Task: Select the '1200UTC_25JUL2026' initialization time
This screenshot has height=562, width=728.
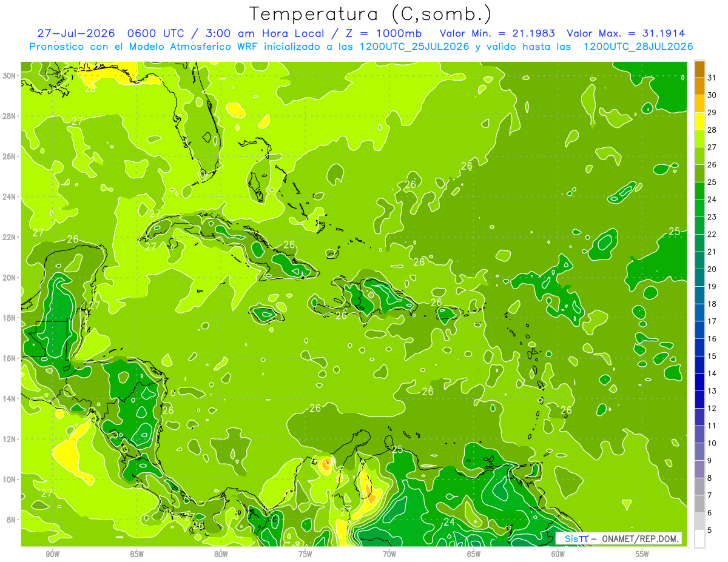Action: point(414,47)
